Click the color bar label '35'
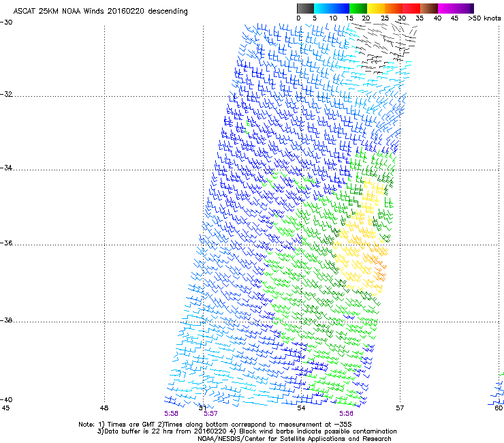 pos(420,18)
